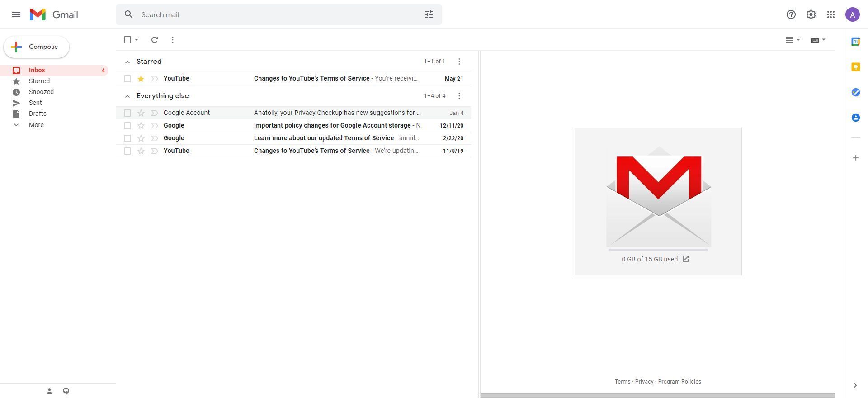Expand More labels in sidebar
This screenshot has width=868, height=398.
pyautogui.click(x=36, y=125)
